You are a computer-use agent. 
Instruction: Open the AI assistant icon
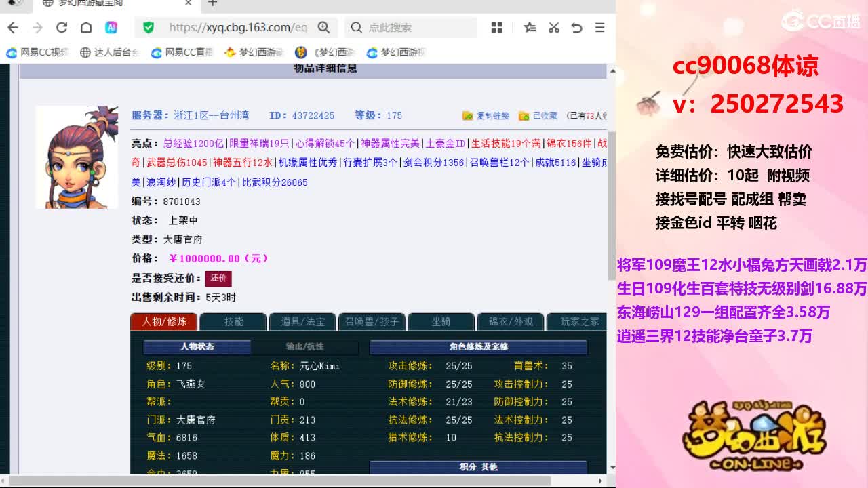tap(111, 27)
